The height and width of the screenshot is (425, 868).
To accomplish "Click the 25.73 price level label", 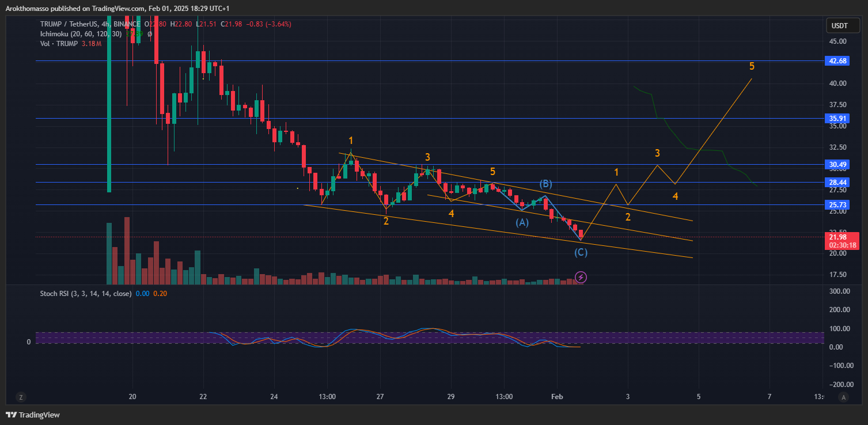I will pos(837,205).
